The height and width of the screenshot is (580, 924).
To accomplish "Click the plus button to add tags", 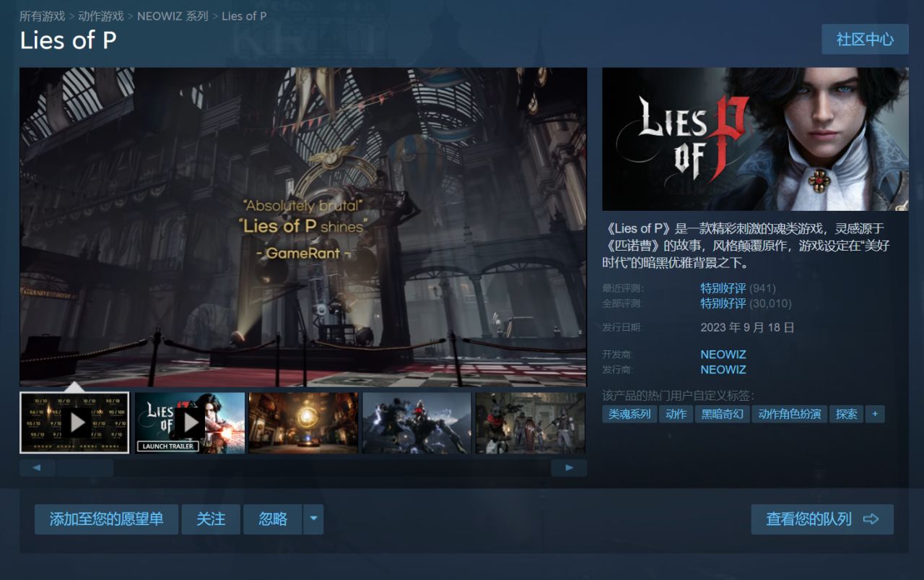I will [x=875, y=414].
